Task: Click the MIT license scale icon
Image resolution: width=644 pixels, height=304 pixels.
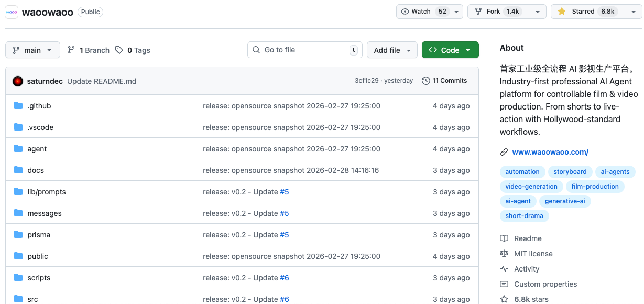Action: (x=504, y=254)
